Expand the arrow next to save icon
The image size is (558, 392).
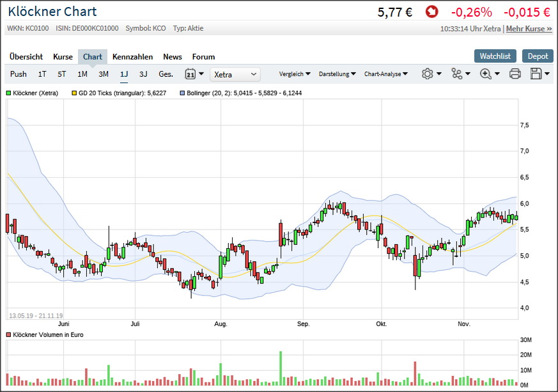547,74
